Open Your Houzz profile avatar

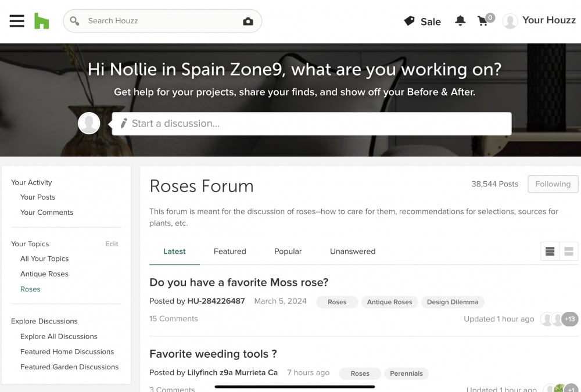point(510,21)
